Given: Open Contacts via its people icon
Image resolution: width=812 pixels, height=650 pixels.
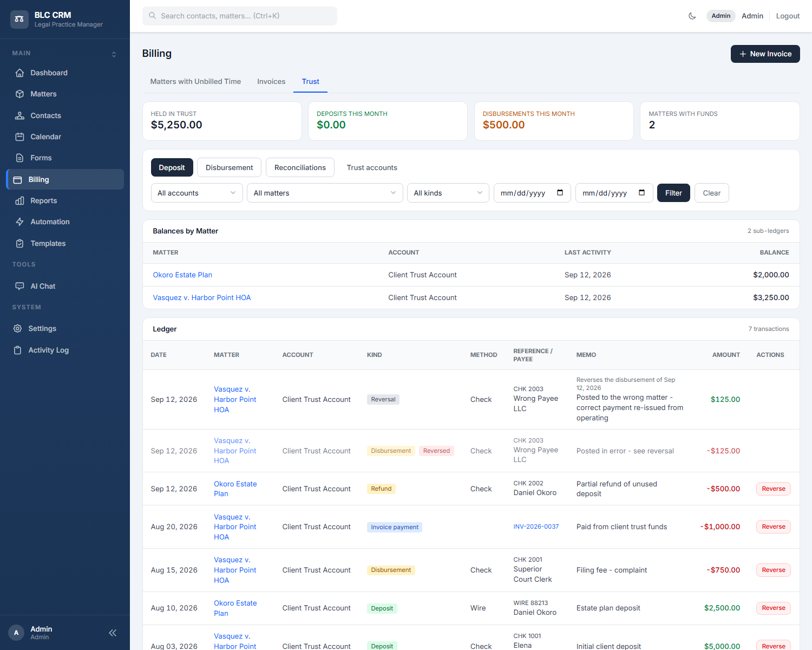Looking at the screenshot, I should 19,115.
